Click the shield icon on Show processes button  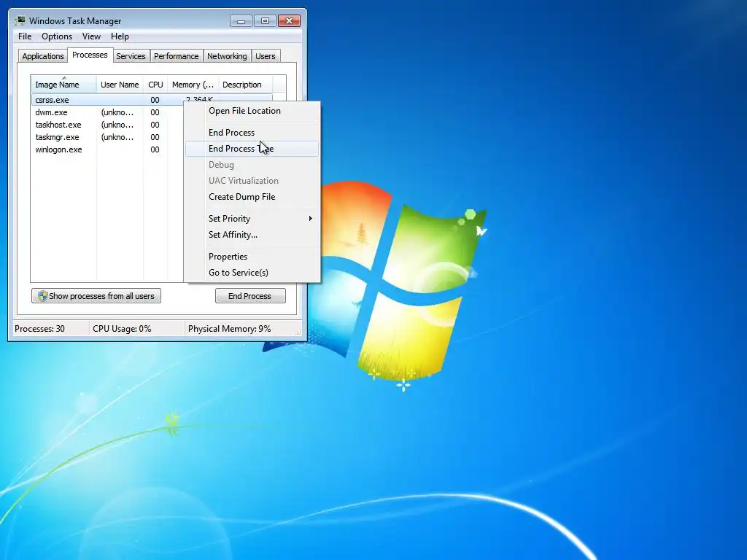click(x=42, y=296)
